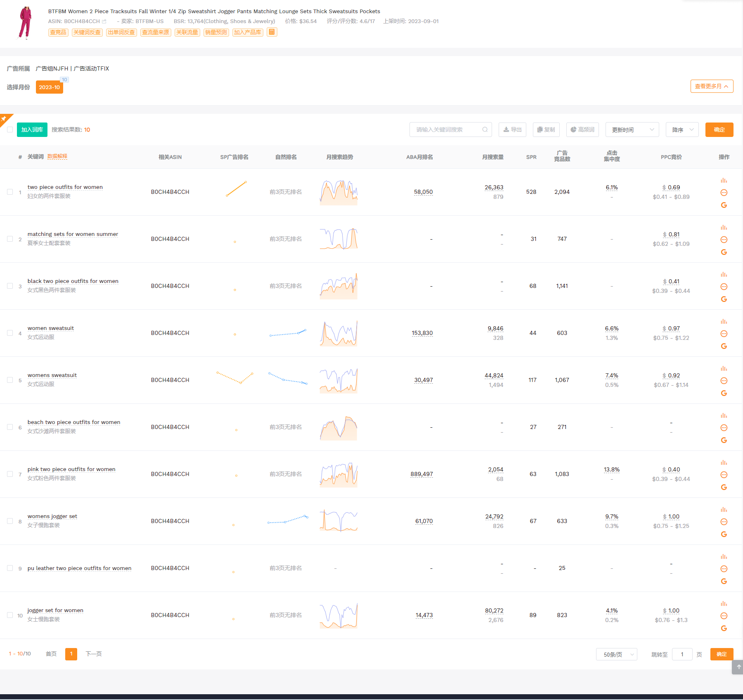Click the 导出 export button

click(512, 130)
